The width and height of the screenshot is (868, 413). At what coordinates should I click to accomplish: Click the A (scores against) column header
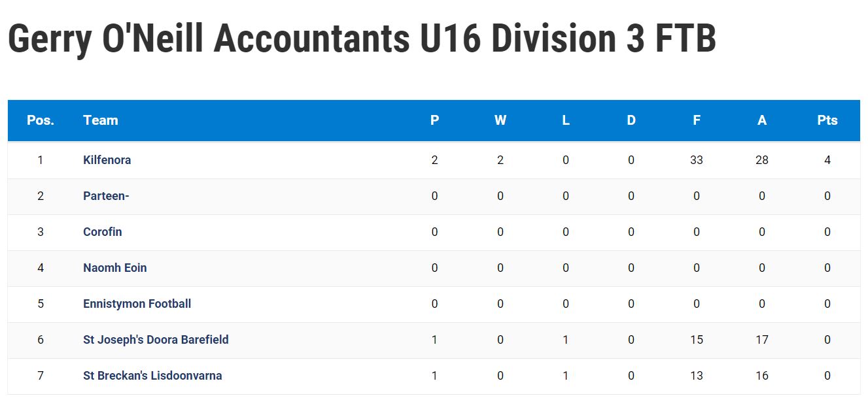pyautogui.click(x=762, y=120)
